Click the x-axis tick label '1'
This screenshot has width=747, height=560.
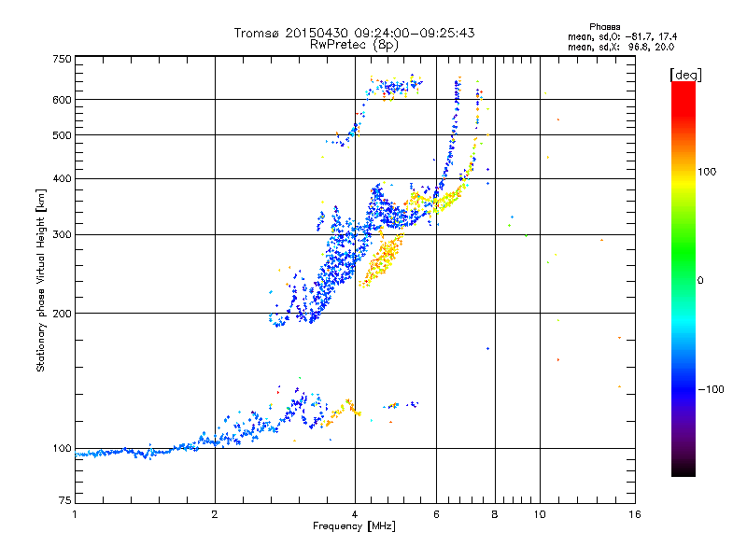tap(75, 514)
